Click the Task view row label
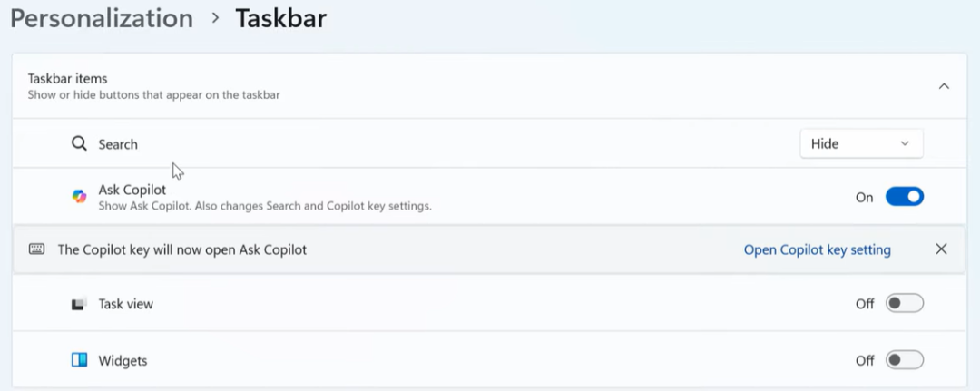980x391 pixels. pos(126,304)
